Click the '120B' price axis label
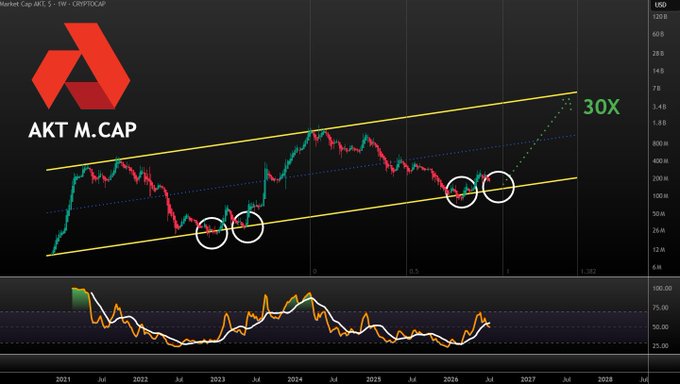680x384 pixels. click(659, 16)
